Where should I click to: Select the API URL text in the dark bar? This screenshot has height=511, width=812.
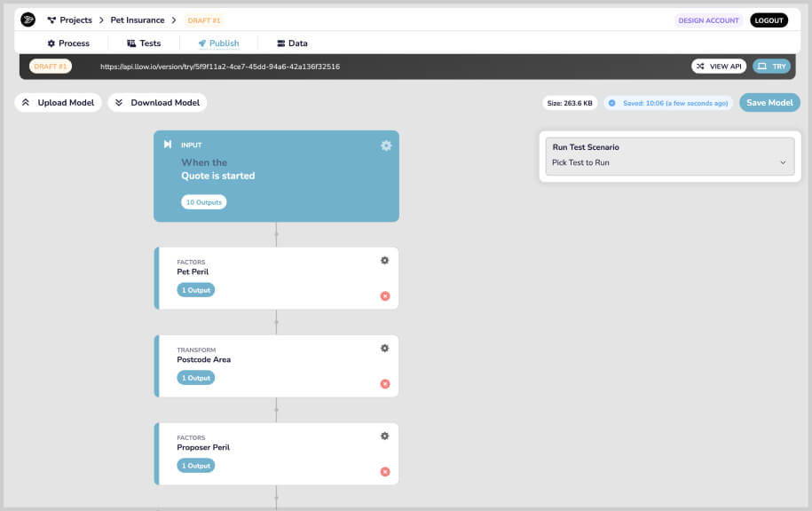pyautogui.click(x=220, y=67)
